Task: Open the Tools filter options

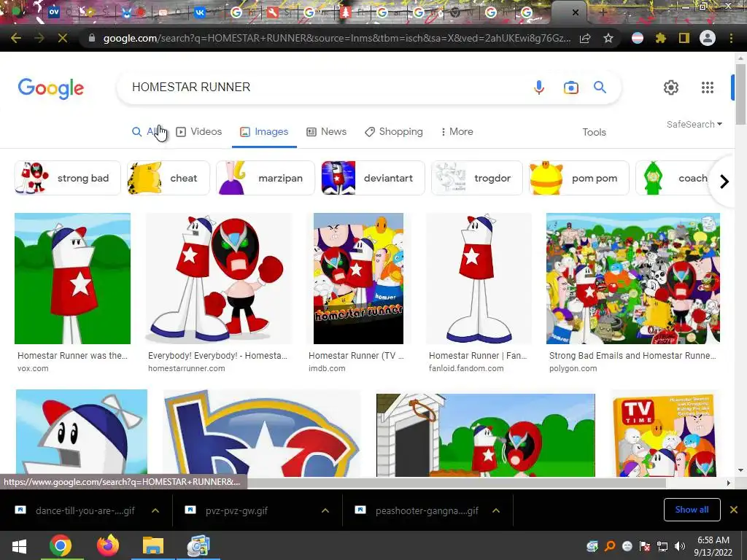Action: coord(594,133)
